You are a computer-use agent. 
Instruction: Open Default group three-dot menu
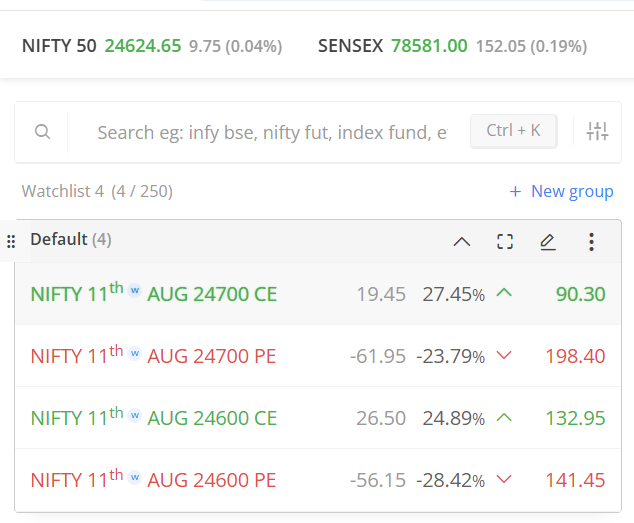[591, 242]
